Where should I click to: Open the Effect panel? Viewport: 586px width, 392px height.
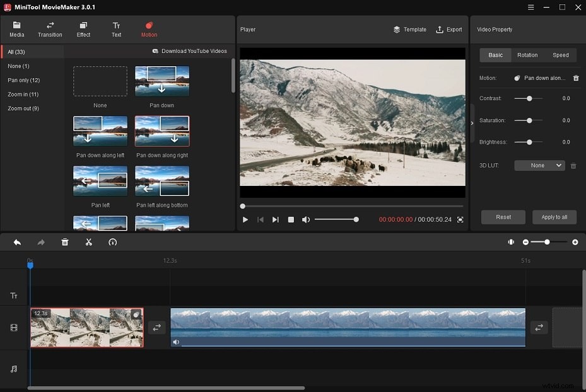83,29
